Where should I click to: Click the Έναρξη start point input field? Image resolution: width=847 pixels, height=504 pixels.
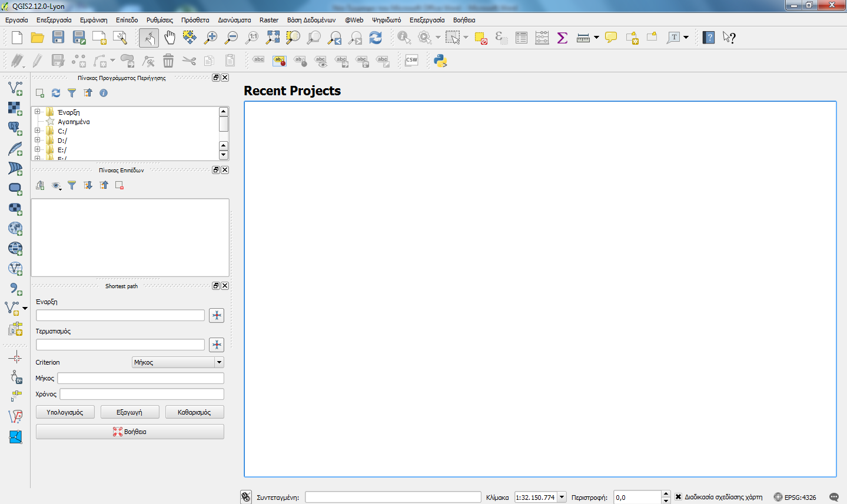click(x=120, y=315)
